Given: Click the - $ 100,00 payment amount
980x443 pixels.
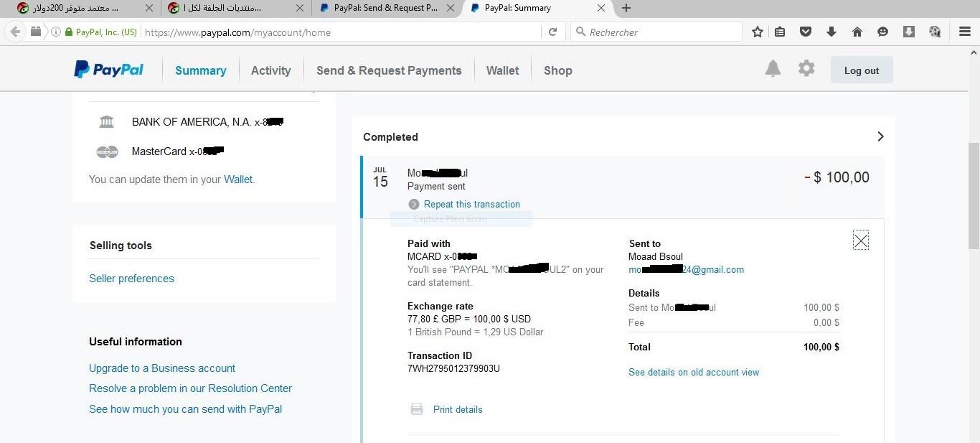Looking at the screenshot, I should coord(837,177).
